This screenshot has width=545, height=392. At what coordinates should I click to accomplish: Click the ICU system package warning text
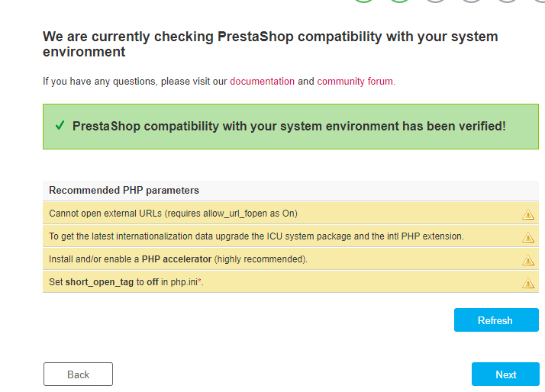pyautogui.click(x=256, y=236)
